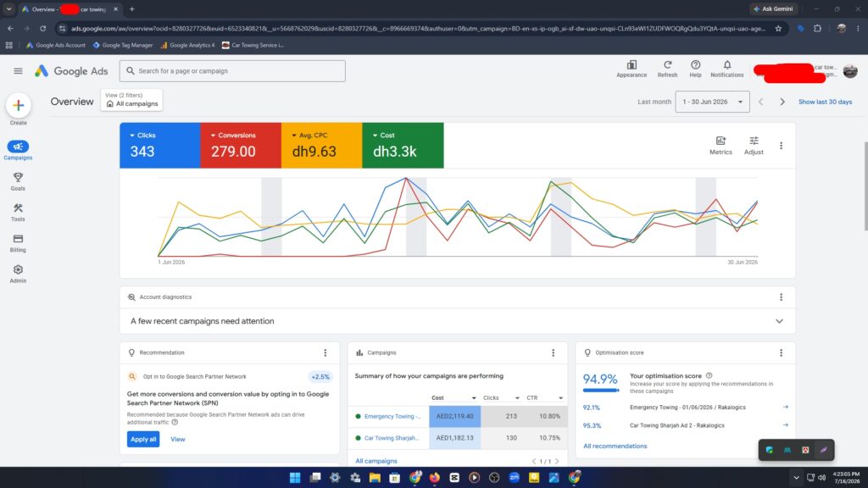Click the Create plus button

tap(19, 105)
